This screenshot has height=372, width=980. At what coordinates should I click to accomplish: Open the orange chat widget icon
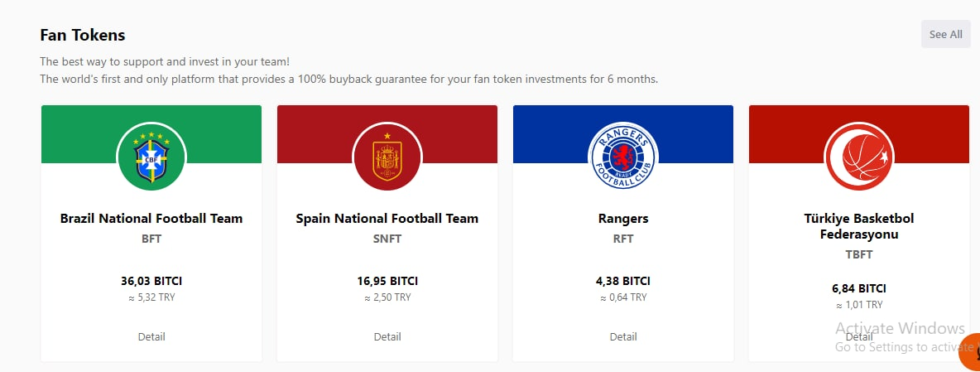tap(970, 350)
